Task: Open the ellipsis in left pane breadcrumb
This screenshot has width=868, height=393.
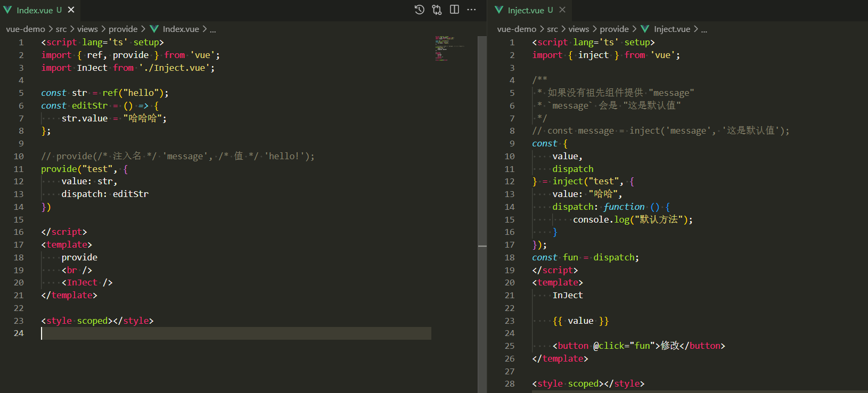Action: pyautogui.click(x=213, y=29)
